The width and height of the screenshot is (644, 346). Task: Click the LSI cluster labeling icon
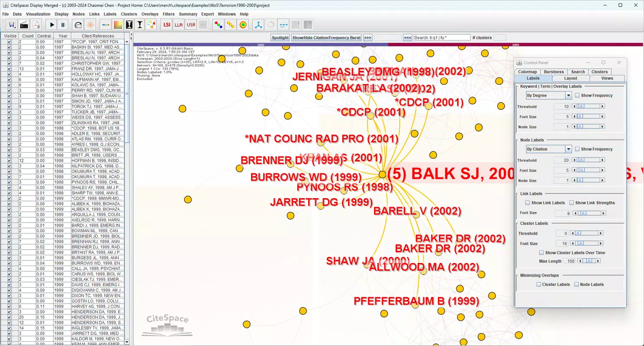(167, 25)
